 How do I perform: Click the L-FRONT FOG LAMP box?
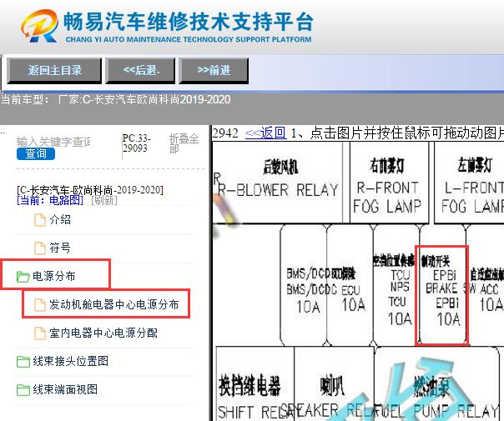pyautogui.click(x=469, y=183)
